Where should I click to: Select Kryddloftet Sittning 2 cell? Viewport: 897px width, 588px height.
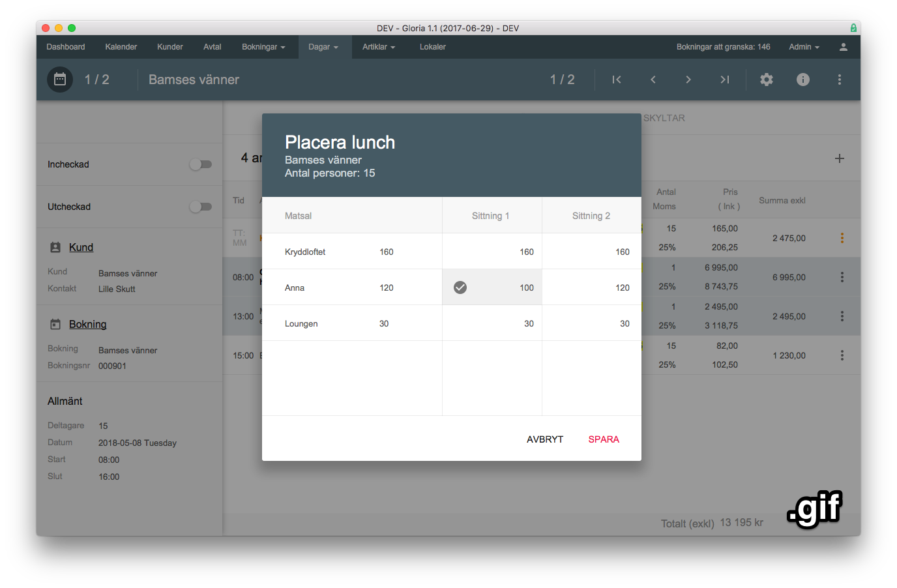tap(591, 252)
